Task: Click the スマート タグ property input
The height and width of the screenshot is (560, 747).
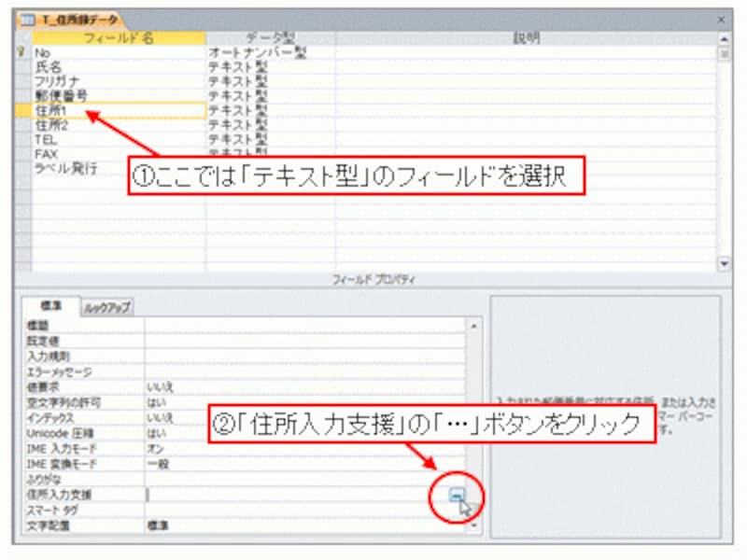Action: click(305, 510)
